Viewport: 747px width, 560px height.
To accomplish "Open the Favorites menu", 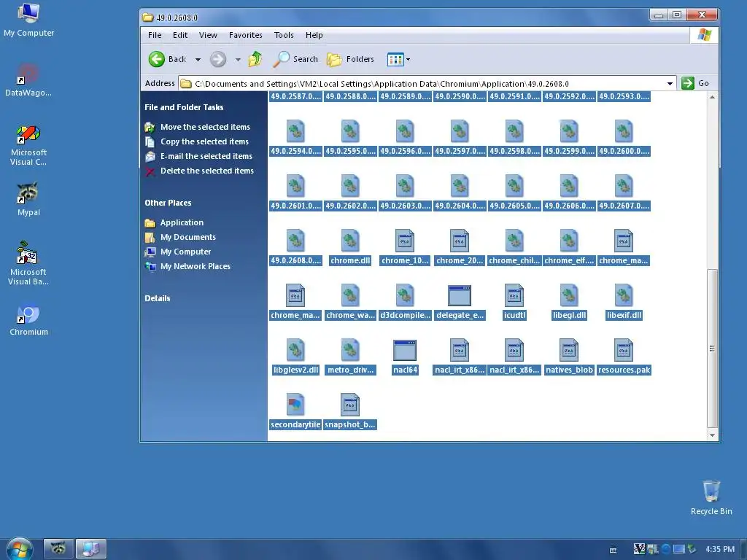I will pos(245,35).
